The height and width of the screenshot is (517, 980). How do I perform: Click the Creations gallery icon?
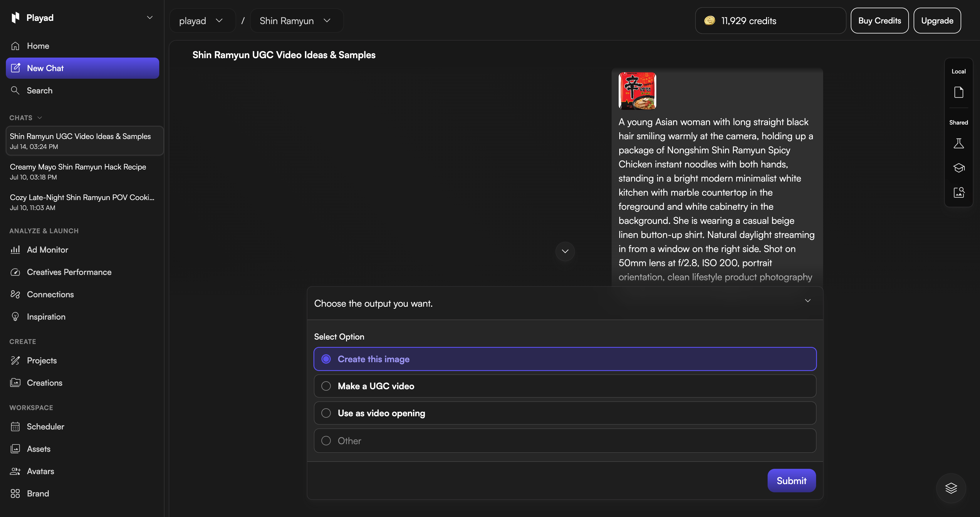pyautogui.click(x=15, y=383)
